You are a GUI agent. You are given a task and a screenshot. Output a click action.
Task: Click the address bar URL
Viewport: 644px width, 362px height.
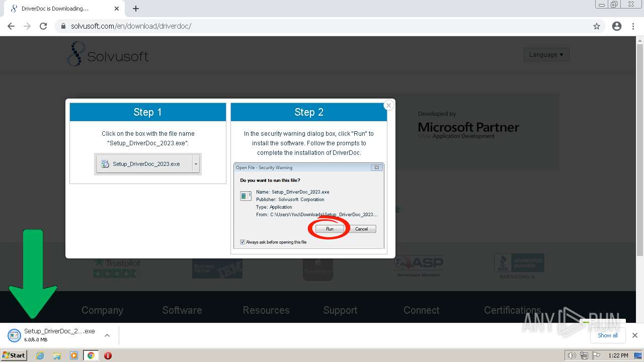(x=131, y=26)
